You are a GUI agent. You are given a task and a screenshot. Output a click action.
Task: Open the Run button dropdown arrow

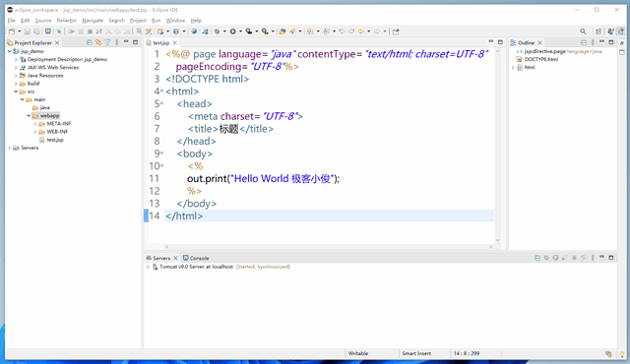point(240,31)
